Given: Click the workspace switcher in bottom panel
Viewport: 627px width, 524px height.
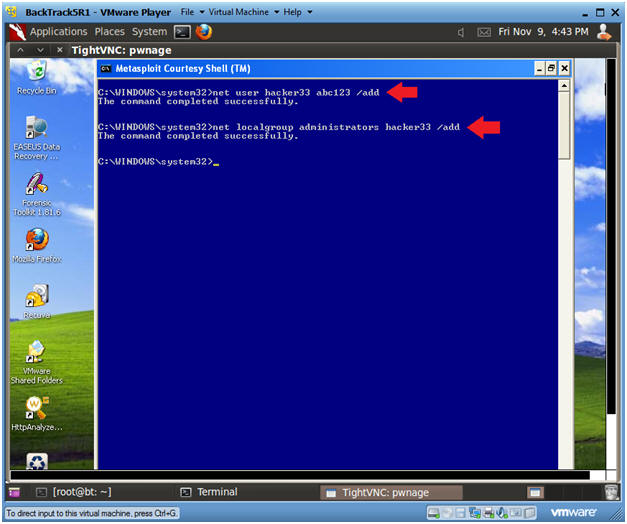Looking at the screenshot, I should [x=535, y=492].
